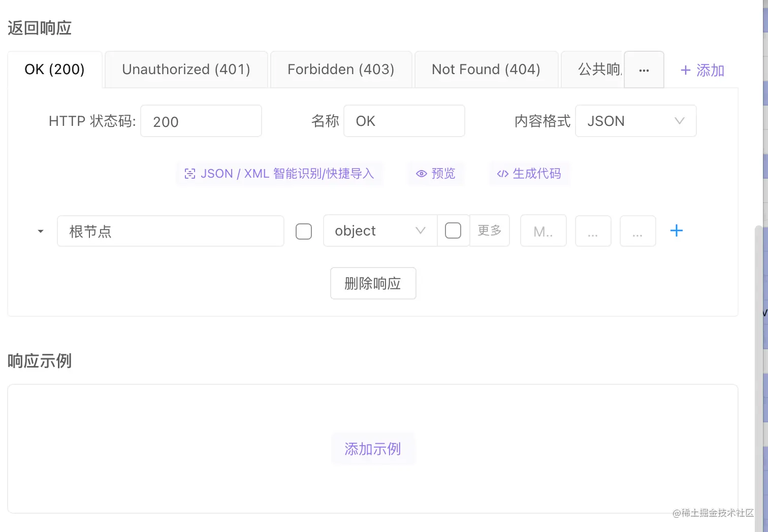Switch to the Unauthorized (401) tab

click(x=186, y=70)
